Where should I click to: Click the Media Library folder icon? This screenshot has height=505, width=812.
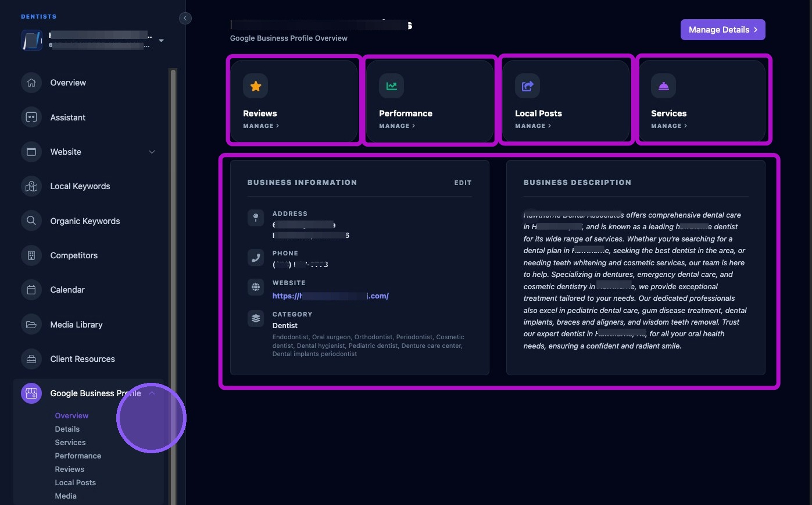click(x=31, y=325)
